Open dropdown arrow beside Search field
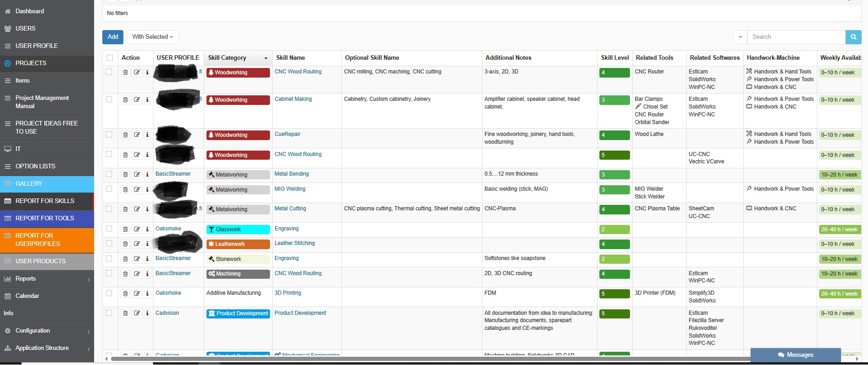The image size is (868, 365). point(740,37)
